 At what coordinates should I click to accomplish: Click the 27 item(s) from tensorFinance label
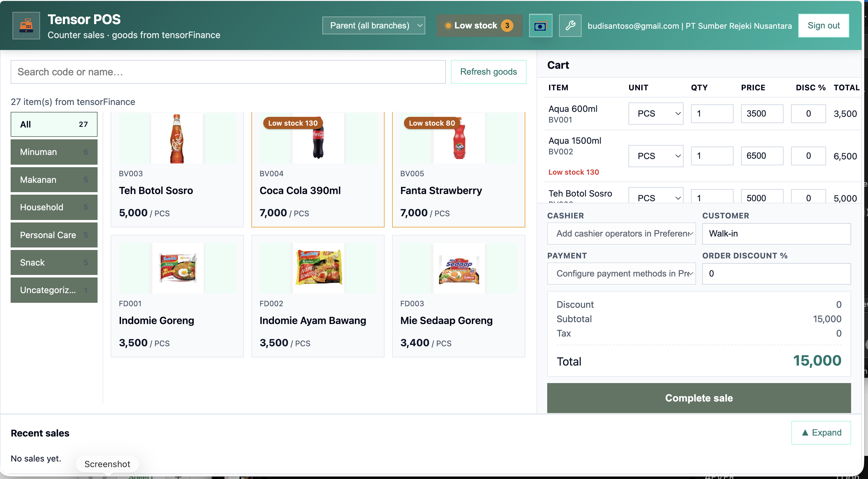73,102
